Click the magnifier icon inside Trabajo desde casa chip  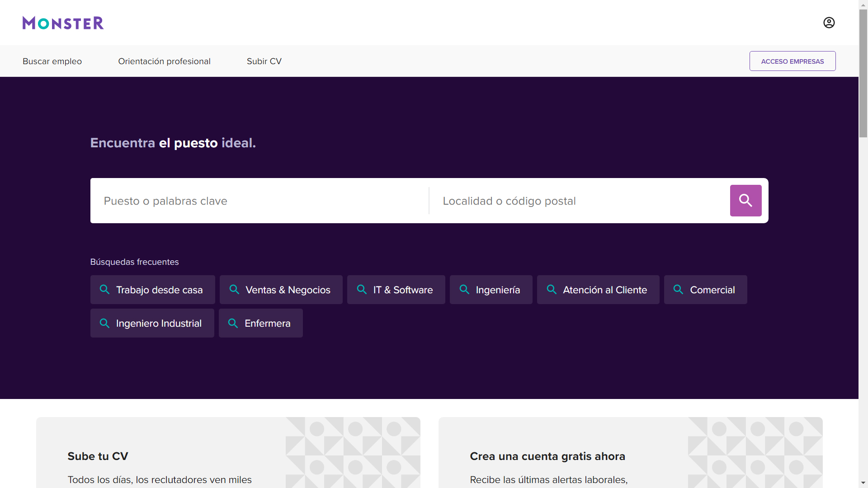coord(104,289)
